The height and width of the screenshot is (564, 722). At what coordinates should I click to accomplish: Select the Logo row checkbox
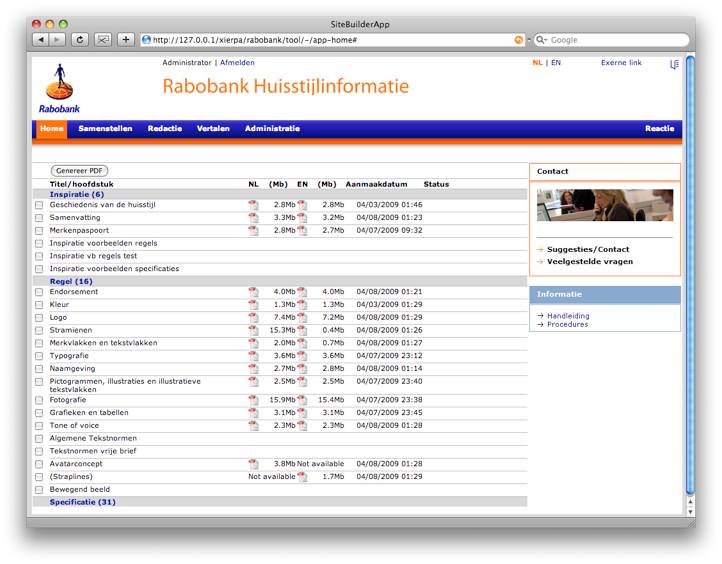39,318
